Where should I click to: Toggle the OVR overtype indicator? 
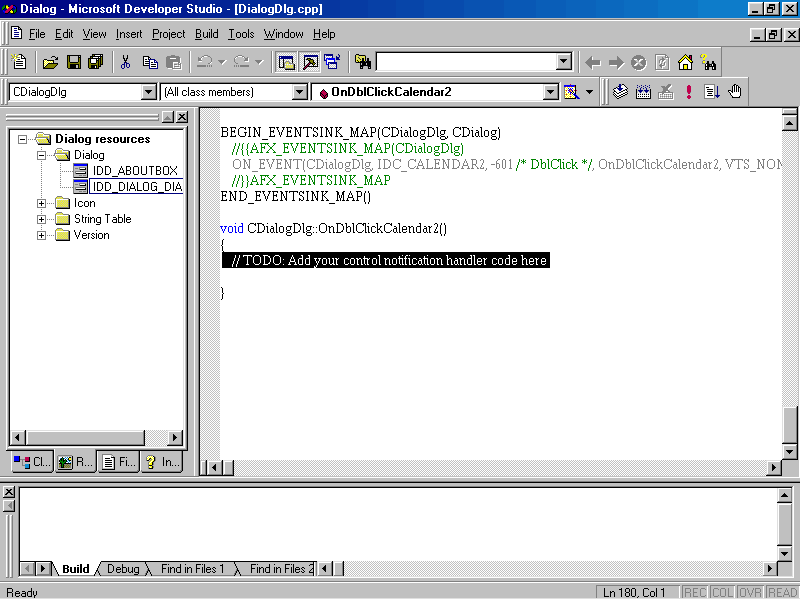click(750, 592)
